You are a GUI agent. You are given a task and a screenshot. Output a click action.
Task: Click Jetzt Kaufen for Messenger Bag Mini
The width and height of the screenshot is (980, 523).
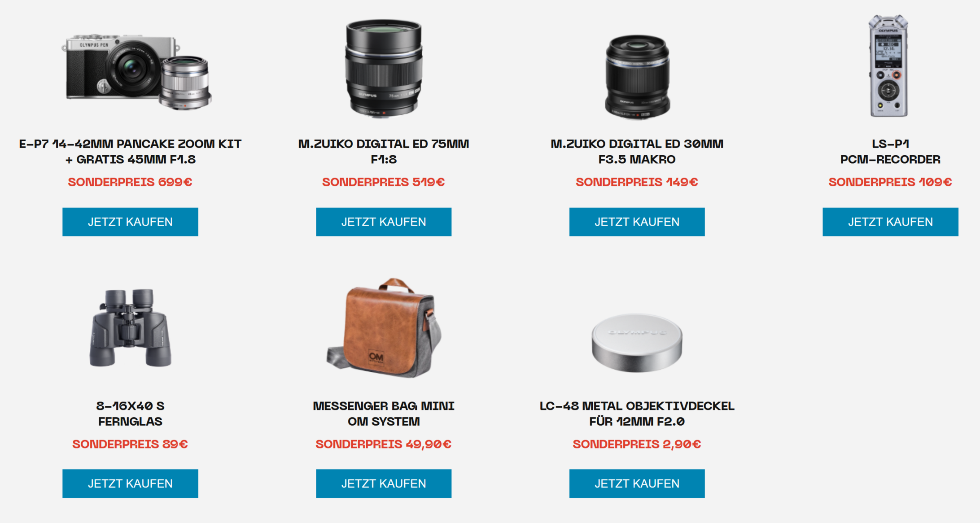click(x=384, y=484)
